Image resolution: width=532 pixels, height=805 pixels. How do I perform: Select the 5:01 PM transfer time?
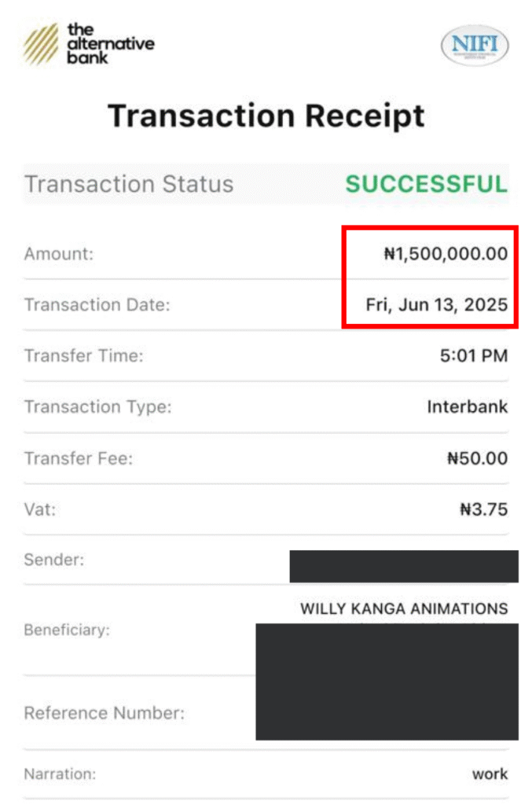click(474, 355)
